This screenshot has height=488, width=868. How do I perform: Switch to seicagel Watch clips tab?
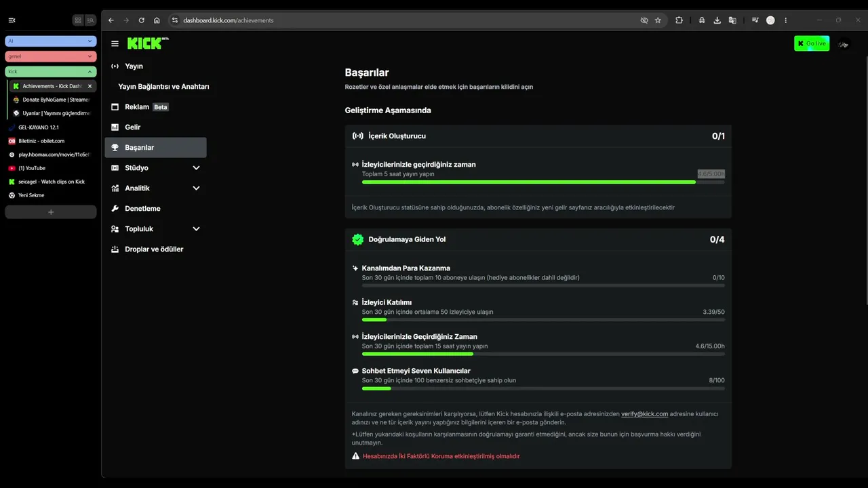coord(51,182)
